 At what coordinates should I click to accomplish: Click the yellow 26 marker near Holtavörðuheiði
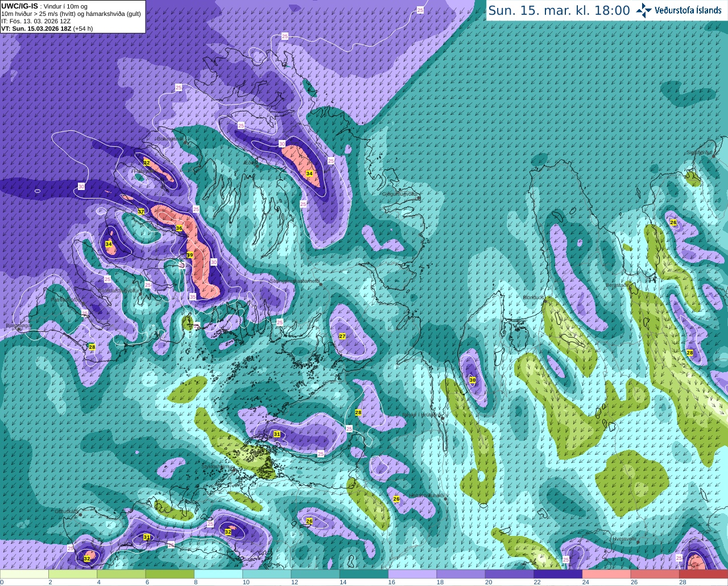[x=396, y=499]
